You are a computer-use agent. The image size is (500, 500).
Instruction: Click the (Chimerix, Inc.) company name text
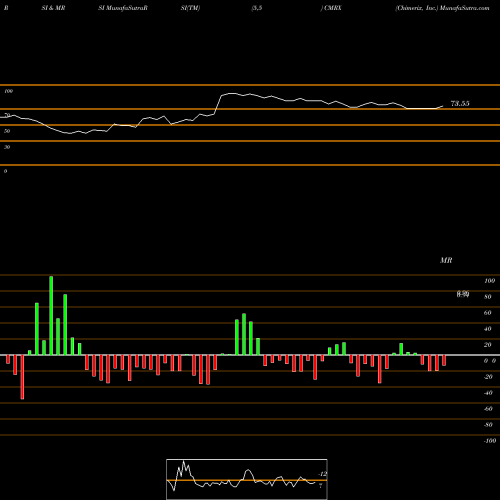(x=417, y=8)
